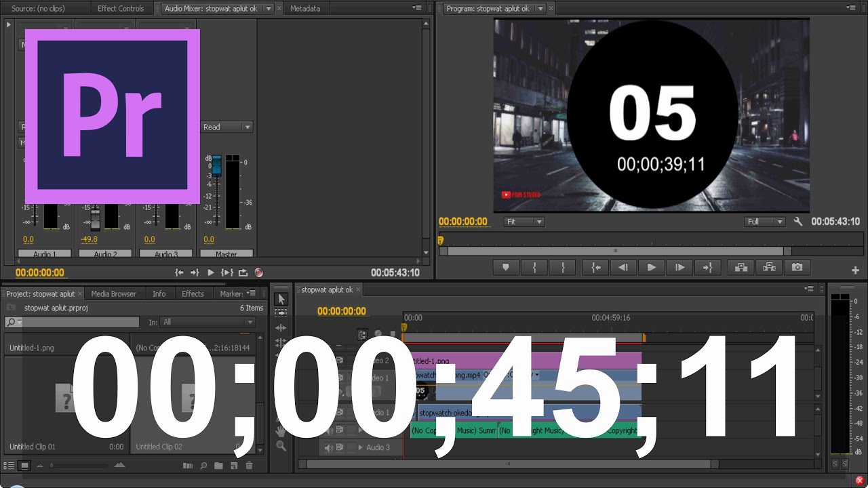Image resolution: width=868 pixels, height=488 pixels.
Task: Go to In point in Program monitor
Action: (595, 268)
